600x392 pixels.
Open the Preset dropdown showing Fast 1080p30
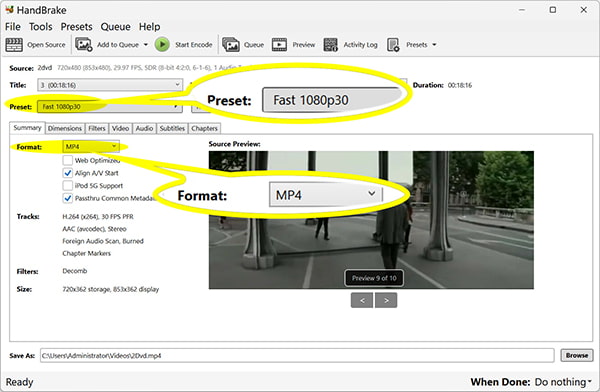point(110,107)
